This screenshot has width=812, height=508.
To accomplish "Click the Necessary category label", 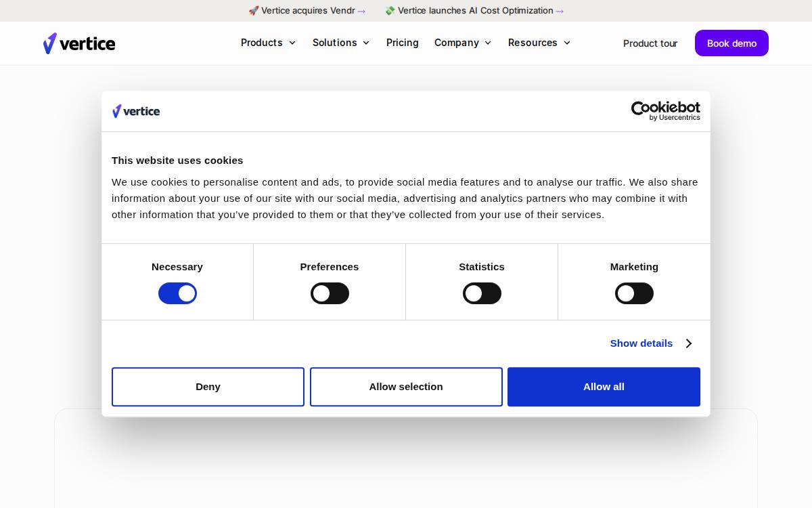I will click(x=177, y=267).
